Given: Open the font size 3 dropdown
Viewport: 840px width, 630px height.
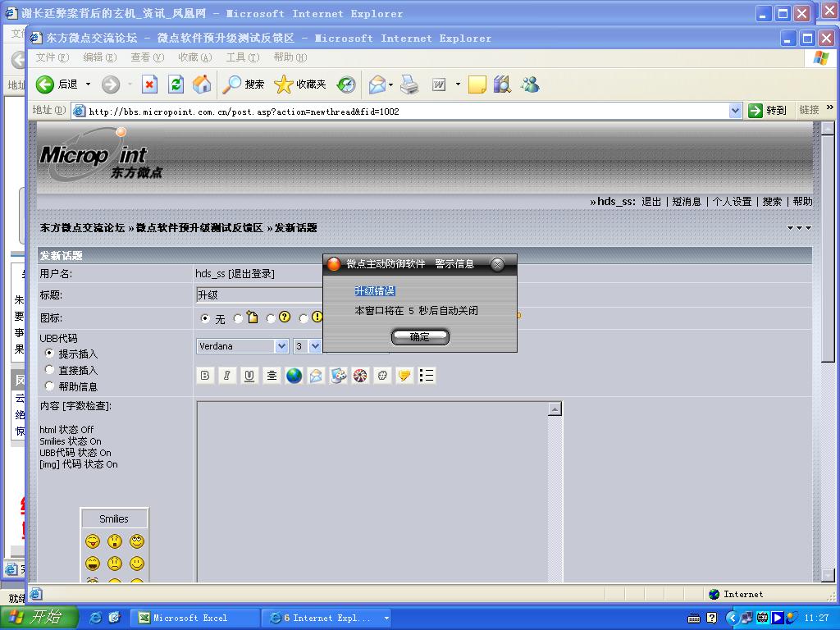Looking at the screenshot, I should point(315,346).
